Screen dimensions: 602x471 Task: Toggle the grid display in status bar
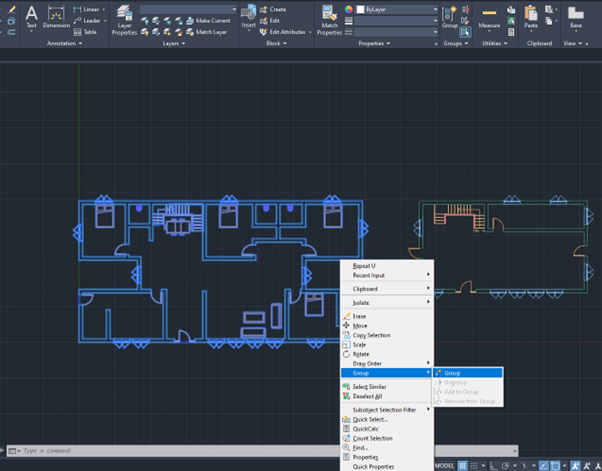pyautogui.click(x=463, y=466)
